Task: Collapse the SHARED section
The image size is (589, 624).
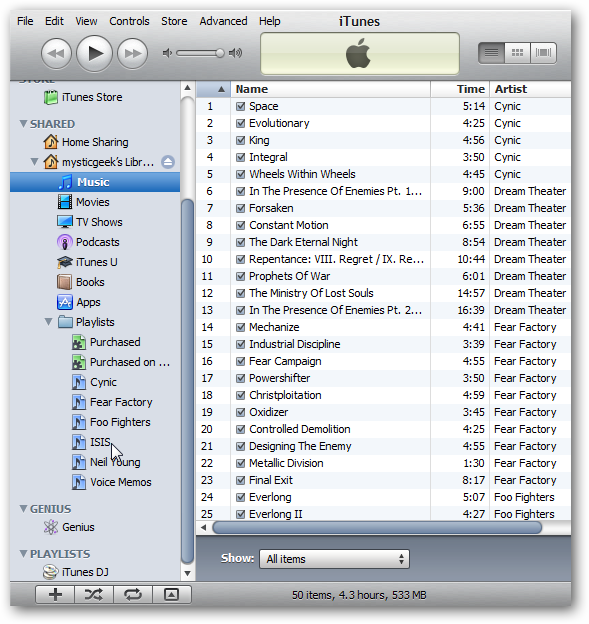Action: pos(23,124)
